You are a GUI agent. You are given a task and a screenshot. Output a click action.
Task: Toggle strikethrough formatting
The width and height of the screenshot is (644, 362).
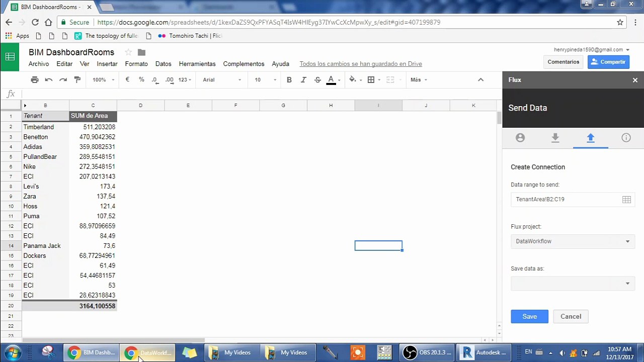(317, 79)
